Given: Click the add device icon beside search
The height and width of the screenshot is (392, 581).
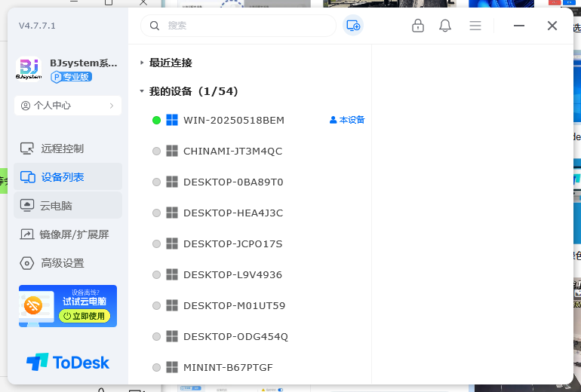Looking at the screenshot, I should (353, 26).
